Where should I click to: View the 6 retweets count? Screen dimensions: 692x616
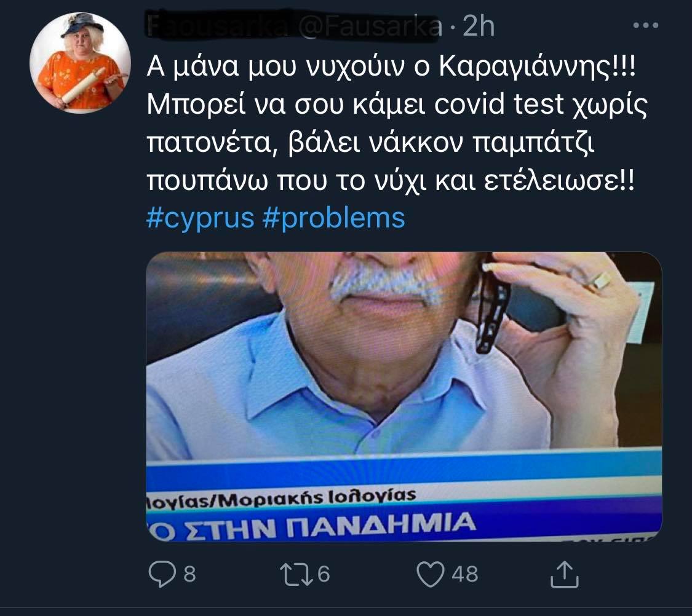click(324, 574)
